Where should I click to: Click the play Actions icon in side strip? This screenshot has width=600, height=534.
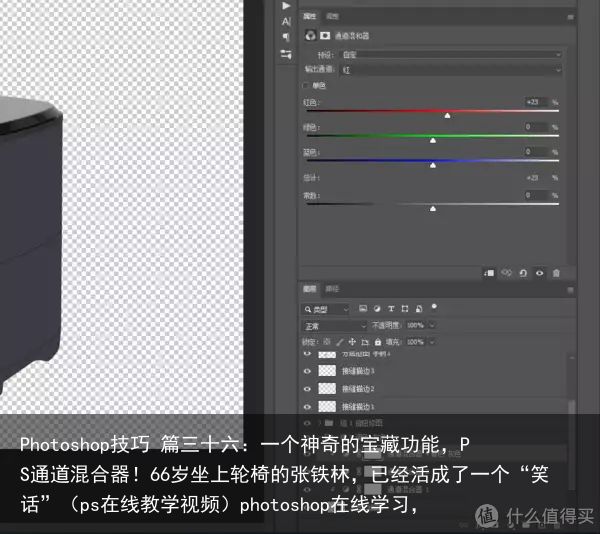[286, 5]
